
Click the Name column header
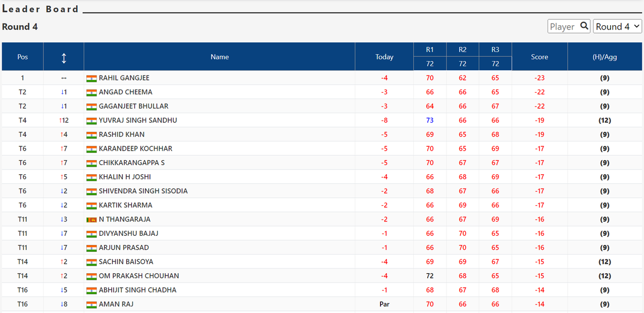(x=219, y=57)
